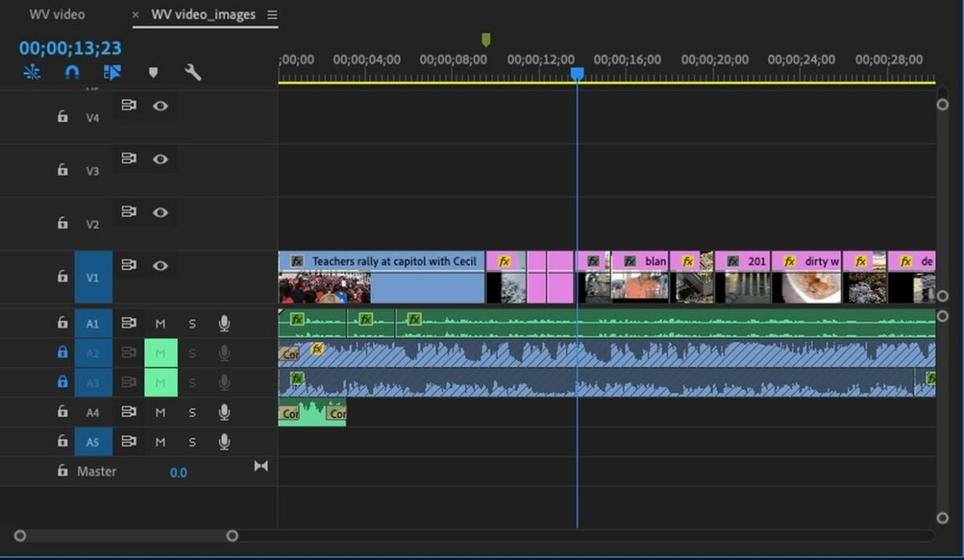Mute audio track A4

pos(161,412)
